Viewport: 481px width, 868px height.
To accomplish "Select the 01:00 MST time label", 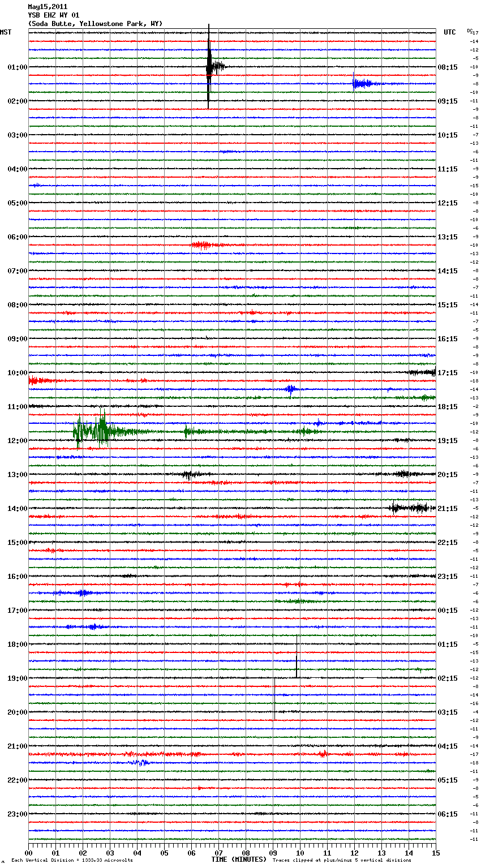I will tap(18, 67).
